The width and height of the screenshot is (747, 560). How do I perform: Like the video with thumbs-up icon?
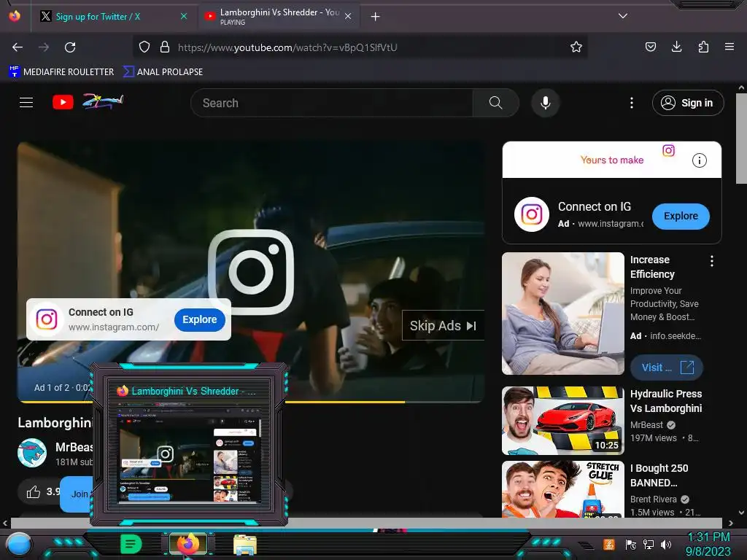pos(34,491)
